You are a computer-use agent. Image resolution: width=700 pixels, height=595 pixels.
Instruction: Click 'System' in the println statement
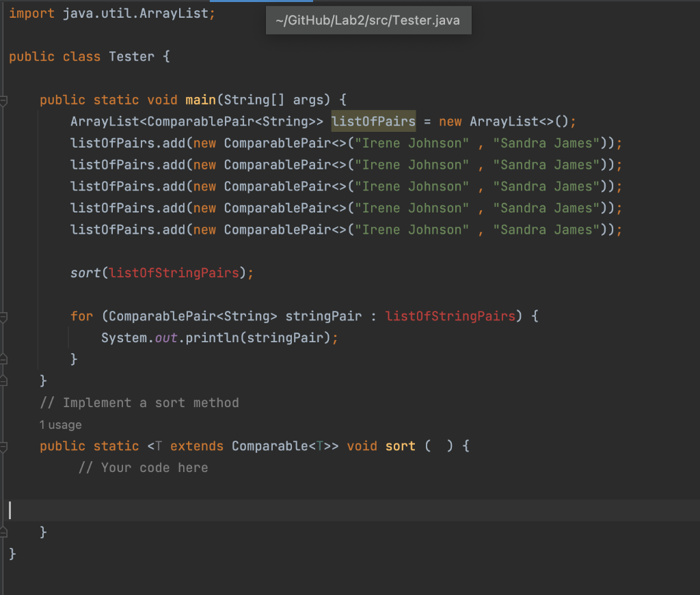(124, 337)
